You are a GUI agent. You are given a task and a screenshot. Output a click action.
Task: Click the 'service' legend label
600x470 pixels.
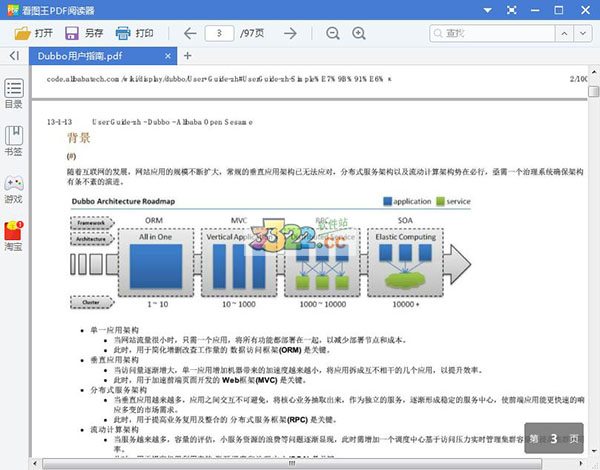coord(458,201)
